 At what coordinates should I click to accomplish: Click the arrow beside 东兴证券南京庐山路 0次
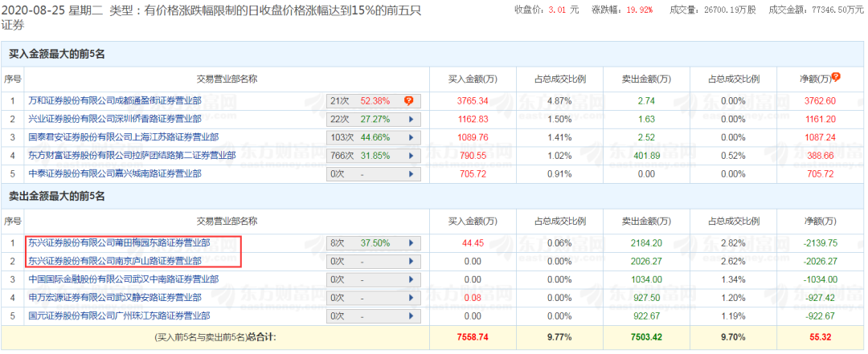[x=411, y=261]
